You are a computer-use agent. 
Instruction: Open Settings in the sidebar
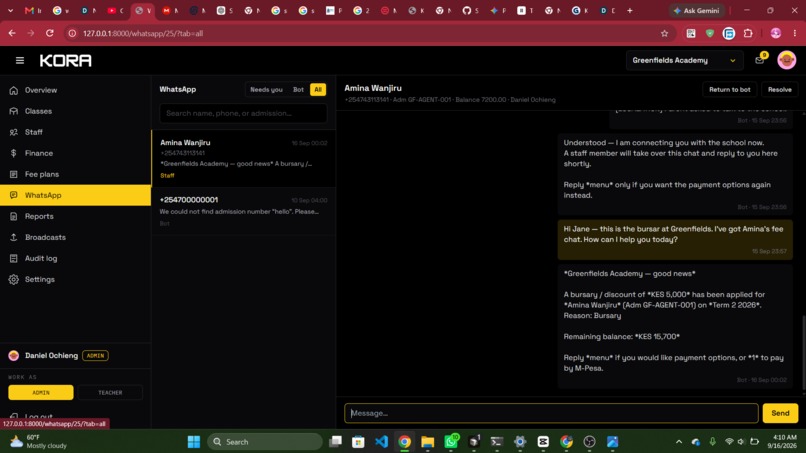76,280
